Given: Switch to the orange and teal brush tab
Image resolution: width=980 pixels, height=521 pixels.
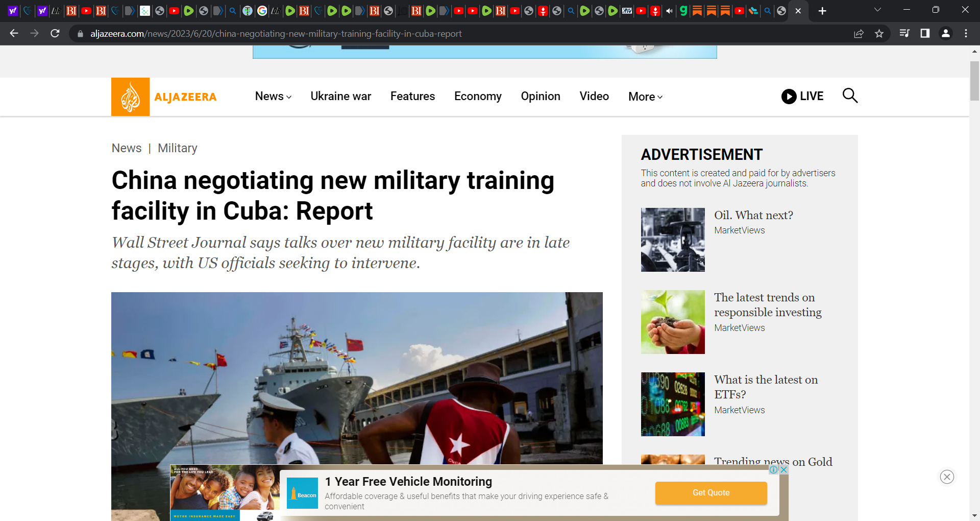Looking at the screenshot, I should click(x=753, y=11).
